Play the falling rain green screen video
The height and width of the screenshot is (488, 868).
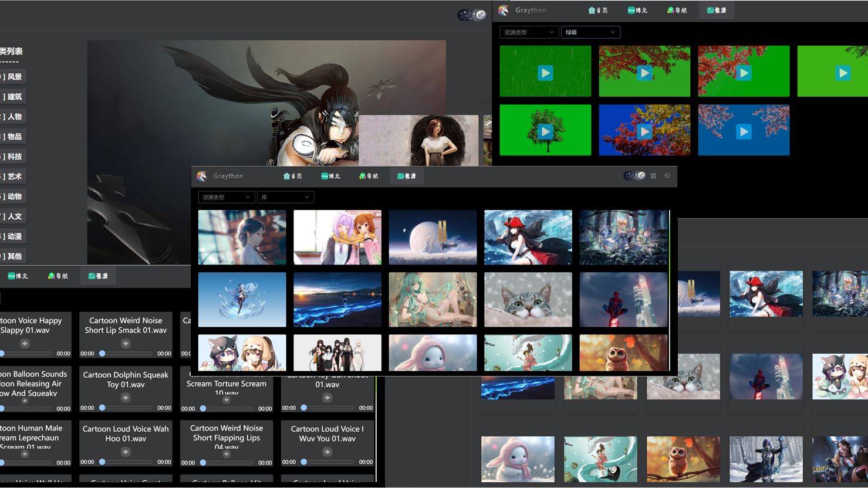[x=545, y=73]
